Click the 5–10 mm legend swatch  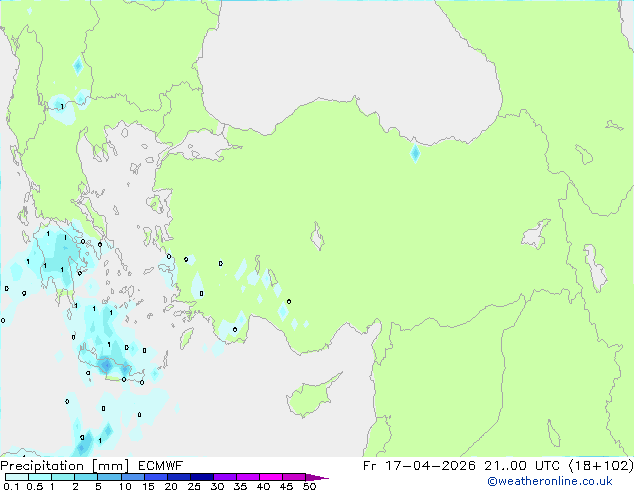109,477
